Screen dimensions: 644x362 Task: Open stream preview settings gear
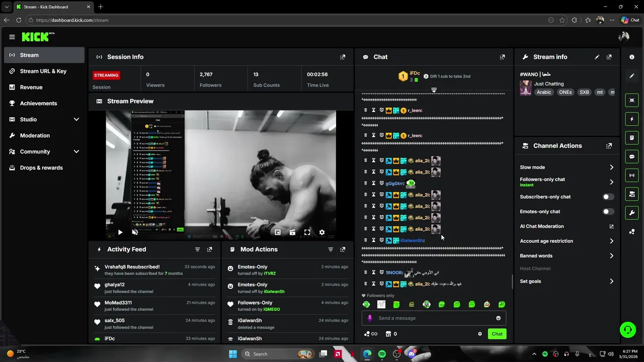322,232
